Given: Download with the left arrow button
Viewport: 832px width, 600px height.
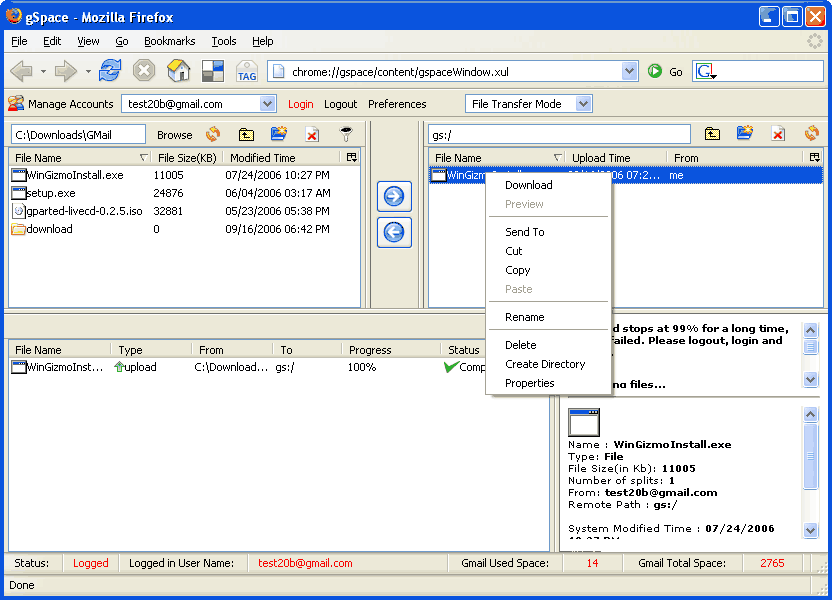Looking at the screenshot, I should [394, 232].
